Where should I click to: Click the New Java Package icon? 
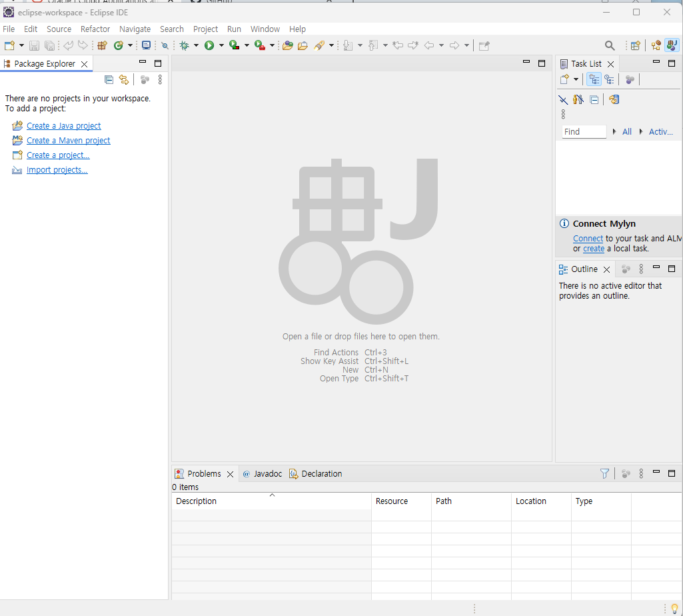103,45
